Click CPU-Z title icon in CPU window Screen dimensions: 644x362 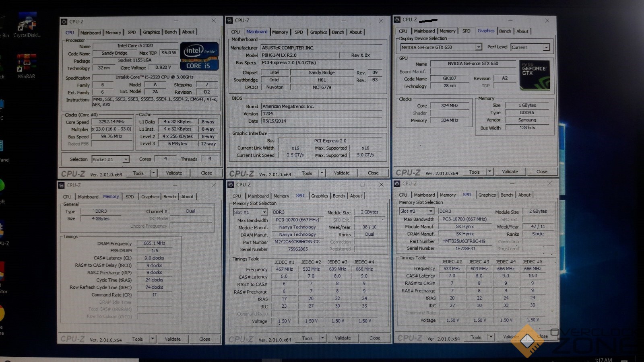click(x=64, y=22)
